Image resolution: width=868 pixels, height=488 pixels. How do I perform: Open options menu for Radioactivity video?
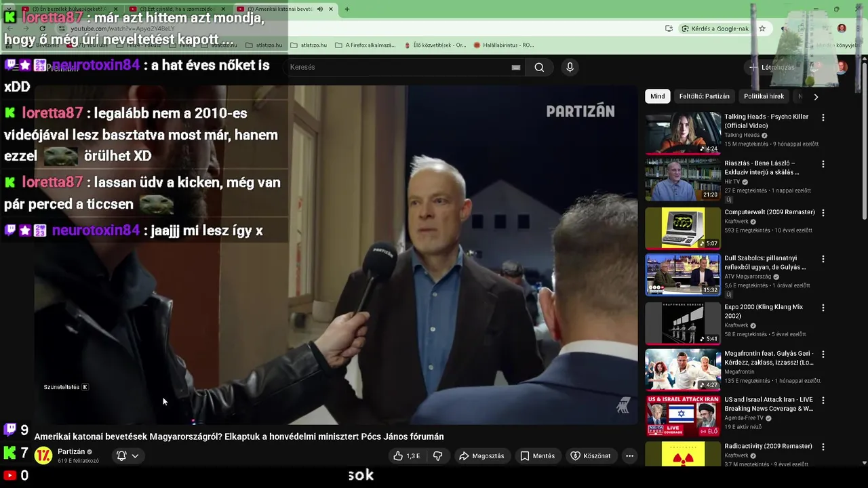[x=823, y=447]
